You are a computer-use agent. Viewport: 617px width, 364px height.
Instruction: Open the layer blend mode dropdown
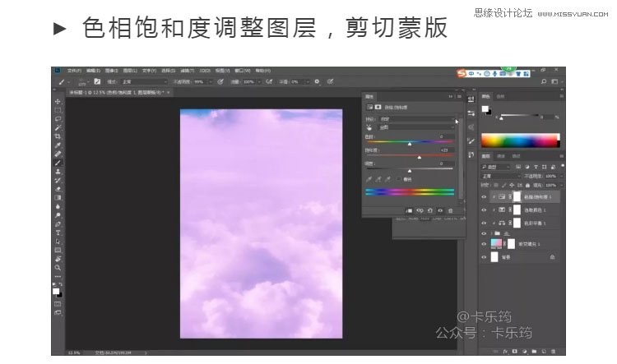(500, 176)
